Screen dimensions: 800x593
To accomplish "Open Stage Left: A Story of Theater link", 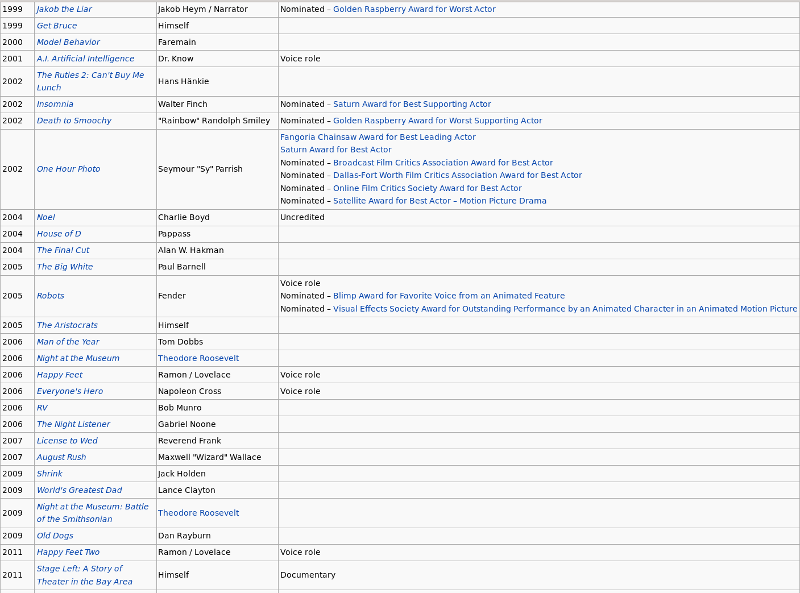I will [x=84, y=575].
